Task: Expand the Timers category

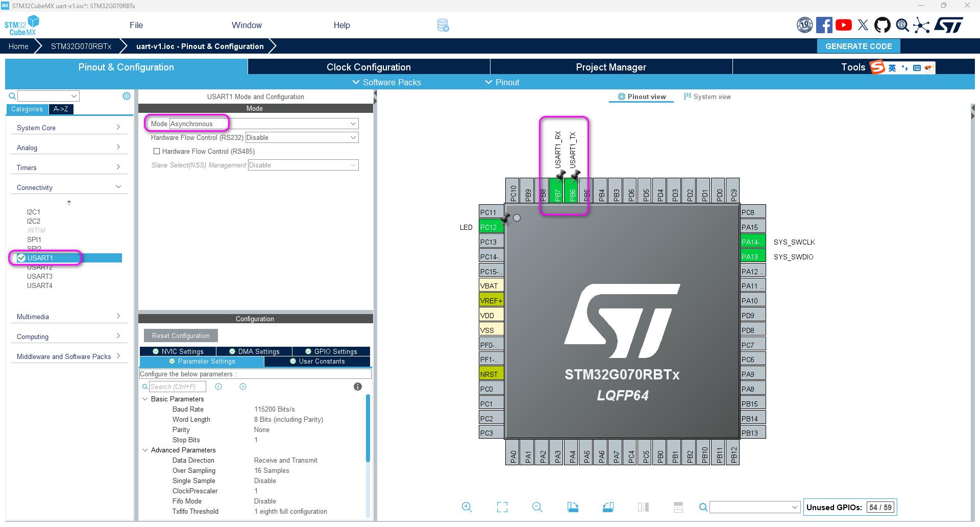Action: pyautogui.click(x=68, y=167)
